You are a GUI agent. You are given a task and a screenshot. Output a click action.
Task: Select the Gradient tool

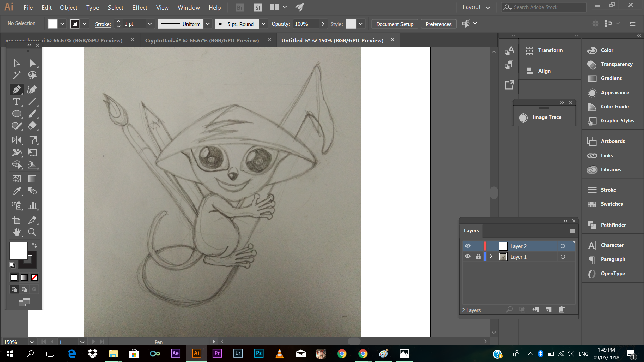click(32, 179)
